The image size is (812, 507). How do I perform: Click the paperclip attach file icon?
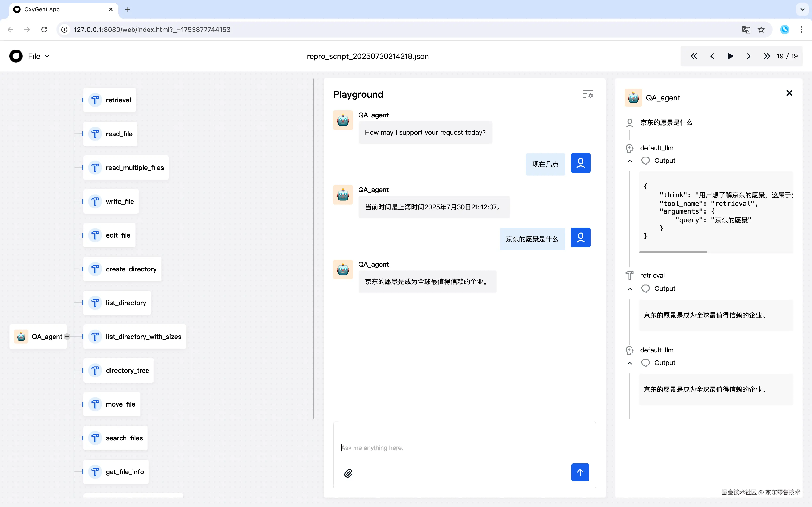click(348, 473)
